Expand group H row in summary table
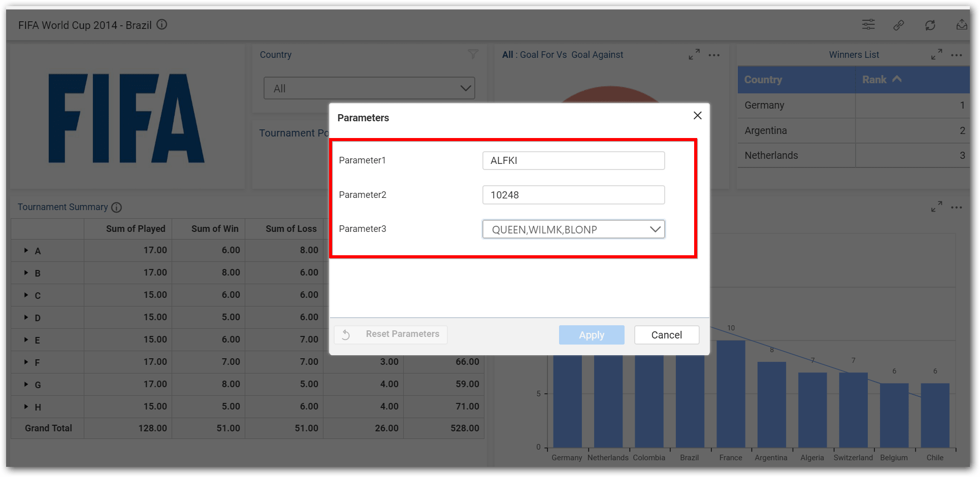 pos(26,406)
